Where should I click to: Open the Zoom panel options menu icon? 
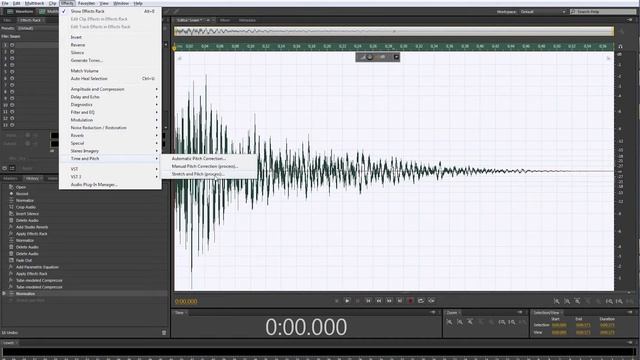tap(520, 312)
